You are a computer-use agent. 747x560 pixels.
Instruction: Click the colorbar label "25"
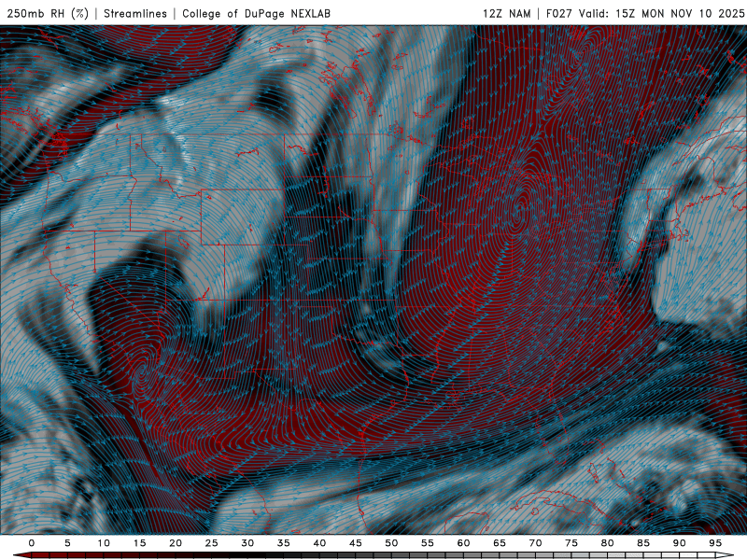coord(212,543)
